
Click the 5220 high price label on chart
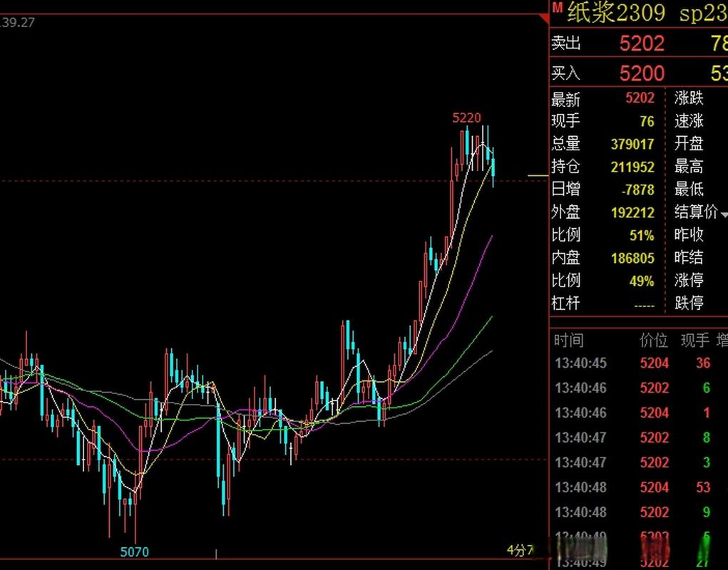pyautogui.click(x=466, y=118)
